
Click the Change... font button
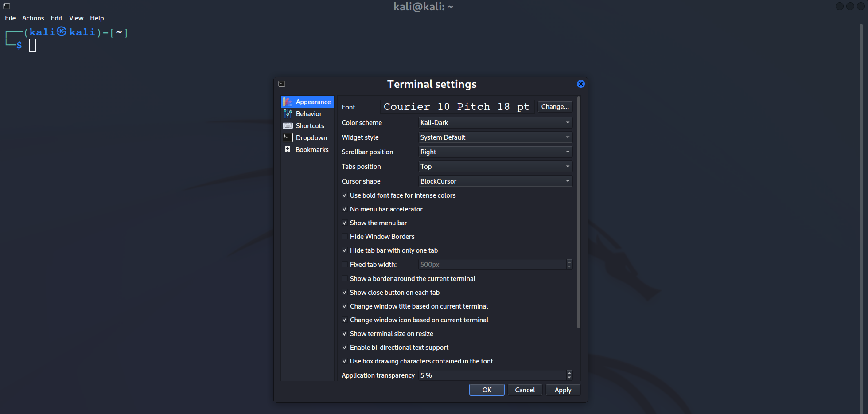[555, 107]
